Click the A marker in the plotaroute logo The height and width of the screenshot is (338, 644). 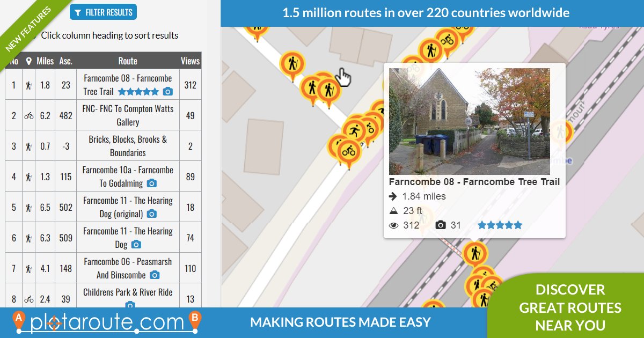point(19,319)
